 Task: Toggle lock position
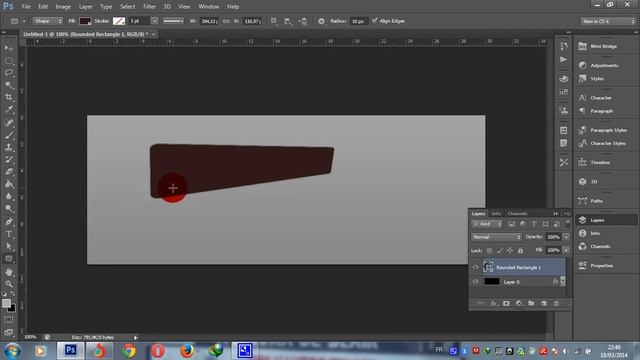510,250
